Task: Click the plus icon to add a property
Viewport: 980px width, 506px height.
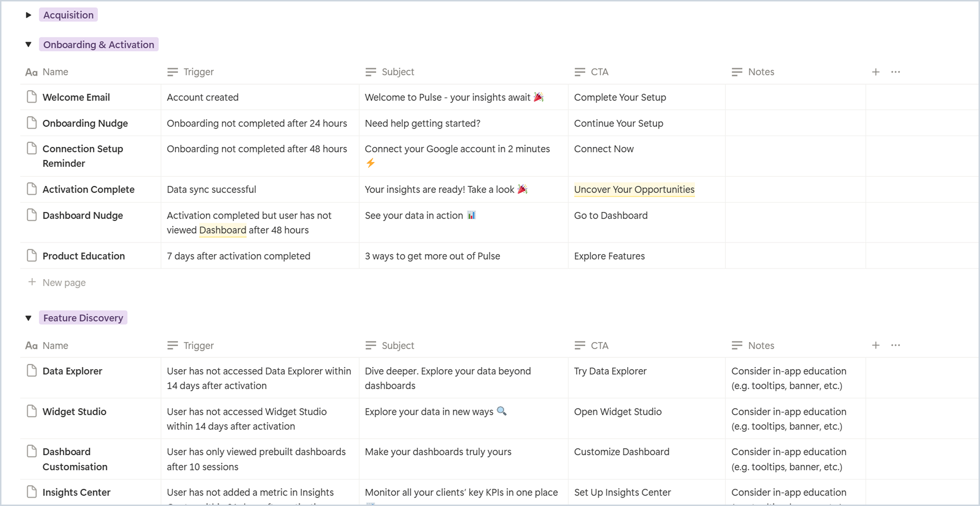Action: 875,71
